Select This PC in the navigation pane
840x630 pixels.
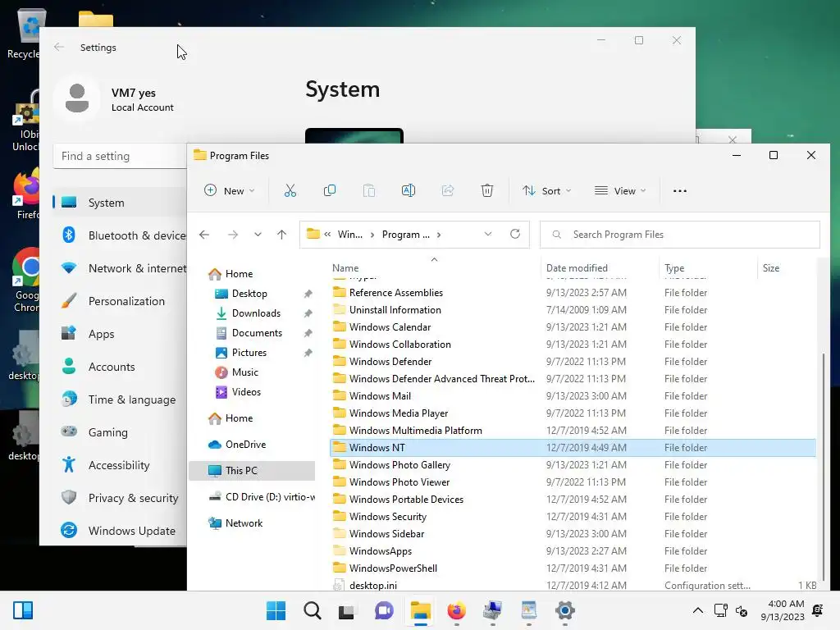tap(252, 470)
